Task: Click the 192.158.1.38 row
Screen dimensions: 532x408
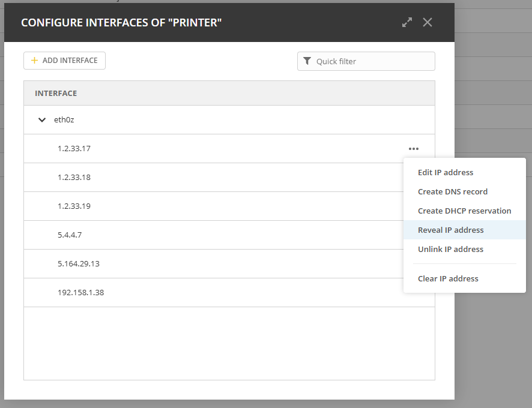Action: pos(80,293)
